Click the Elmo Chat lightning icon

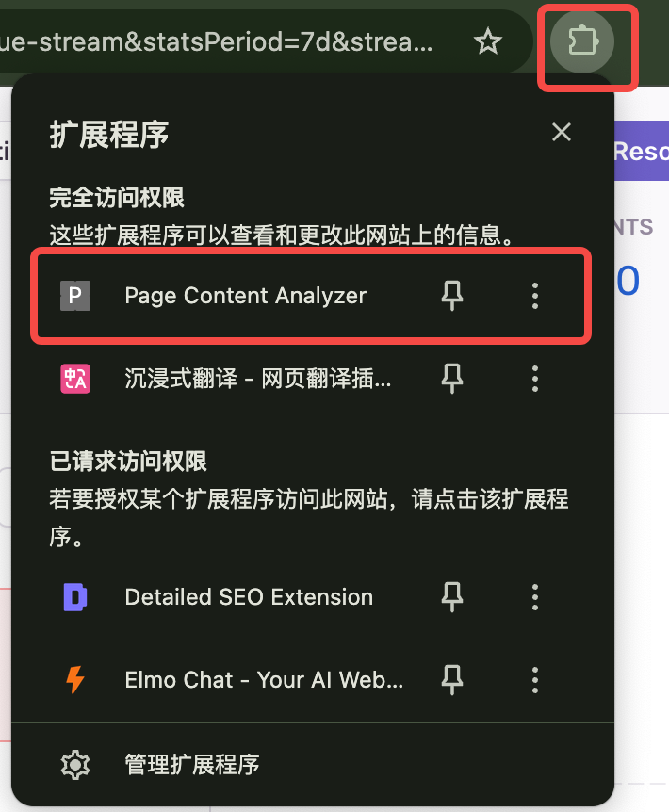coord(75,680)
